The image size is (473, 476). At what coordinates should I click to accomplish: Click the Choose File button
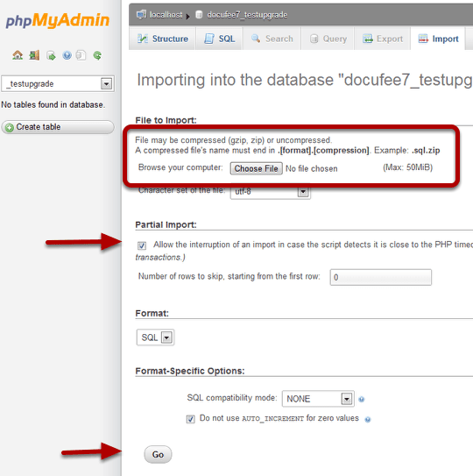(x=257, y=168)
